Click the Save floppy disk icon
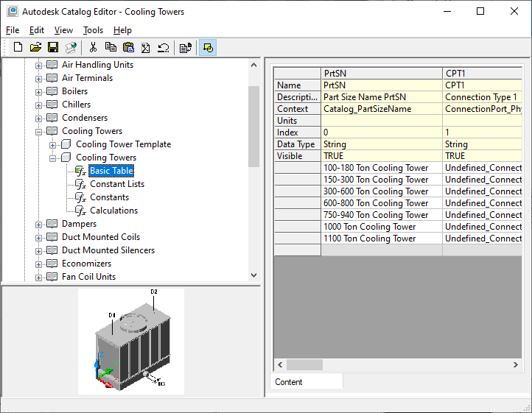The width and height of the screenshot is (532, 413). pyautogui.click(x=53, y=47)
